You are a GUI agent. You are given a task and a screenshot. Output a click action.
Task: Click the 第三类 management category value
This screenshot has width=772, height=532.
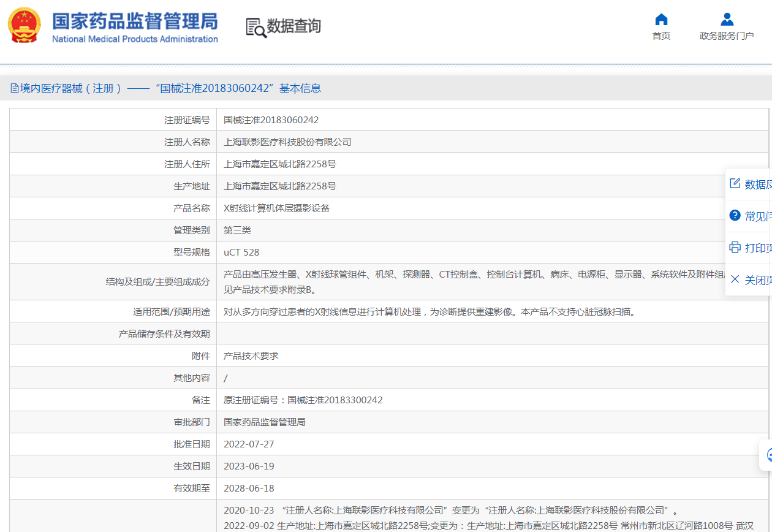point(238,230)
